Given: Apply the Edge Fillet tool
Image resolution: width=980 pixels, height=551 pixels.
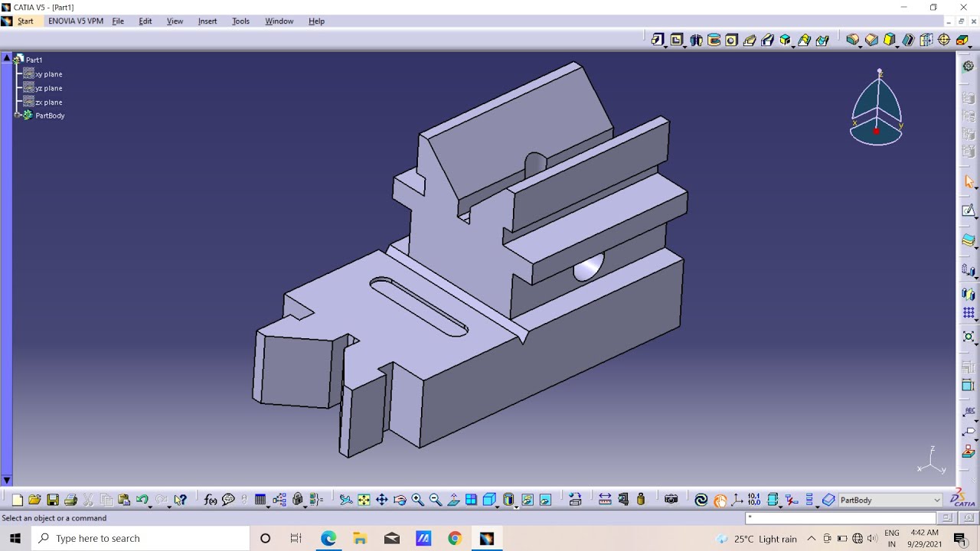Looking at the screenshot, I should pyautogui.click(x=852, y=40).
